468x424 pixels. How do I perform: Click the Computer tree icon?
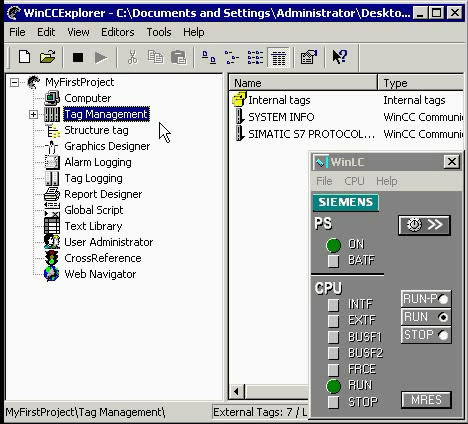point(52,98)
